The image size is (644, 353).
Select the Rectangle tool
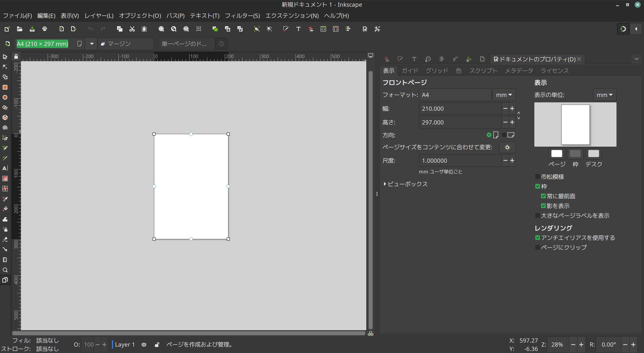[5, 87]
